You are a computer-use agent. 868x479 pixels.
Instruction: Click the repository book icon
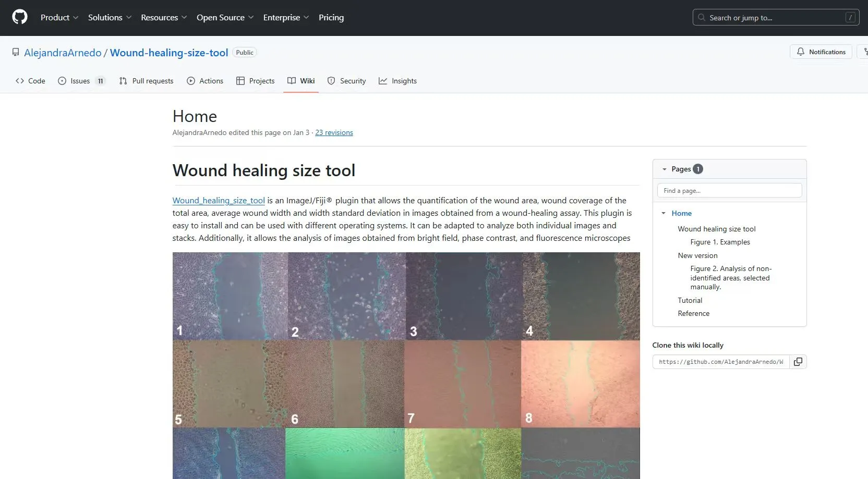pos(16,52)
